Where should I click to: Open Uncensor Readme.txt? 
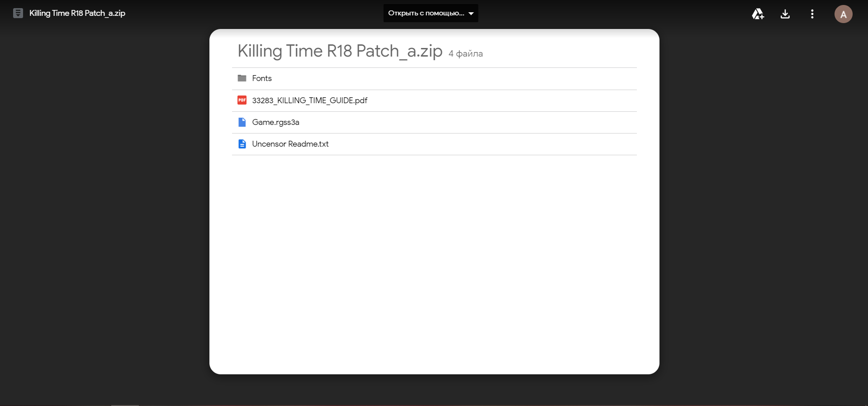point(434,144)
